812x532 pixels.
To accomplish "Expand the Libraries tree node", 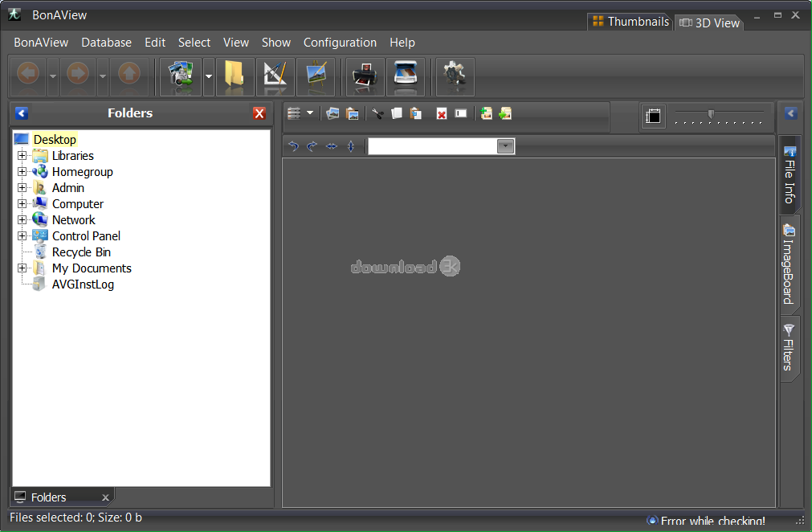I will tap(22, 155).
